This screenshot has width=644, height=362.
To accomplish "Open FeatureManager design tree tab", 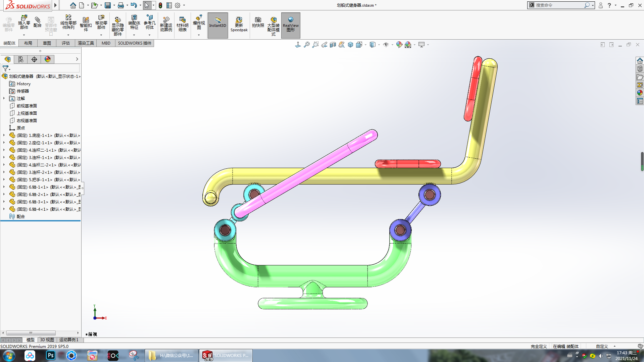I will [x=7, y=59].
